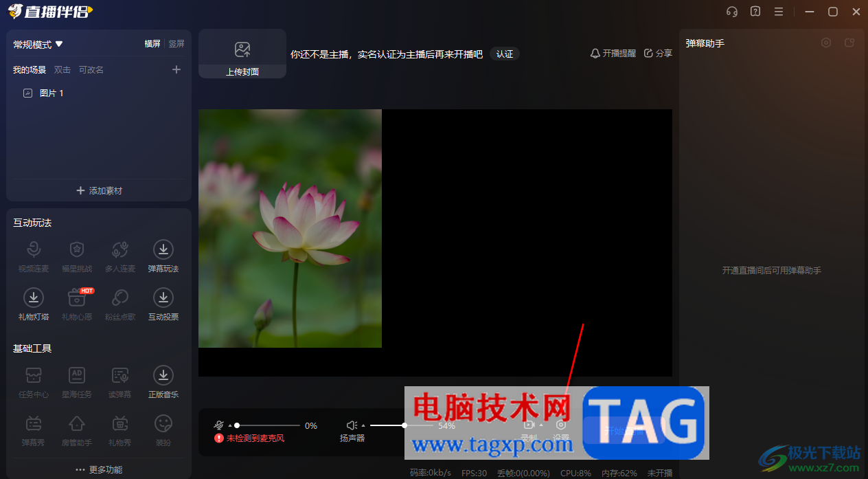Click the CPU:8% status entry
This screenshot has width=868, height=479.
(x=575, y=473)
